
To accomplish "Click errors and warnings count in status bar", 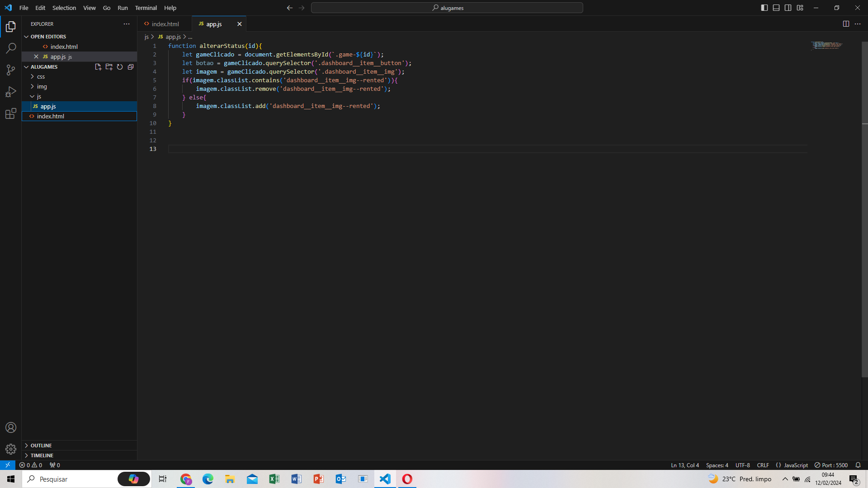I will tap(31, 465).
